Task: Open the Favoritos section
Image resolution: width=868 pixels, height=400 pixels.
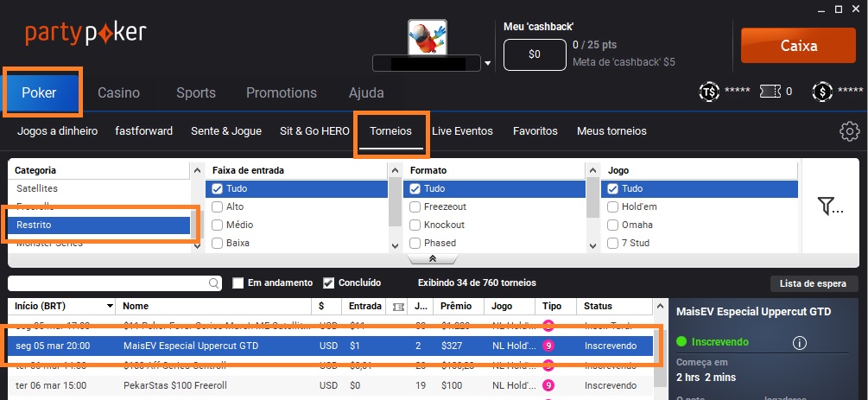Action: point(535,131)
